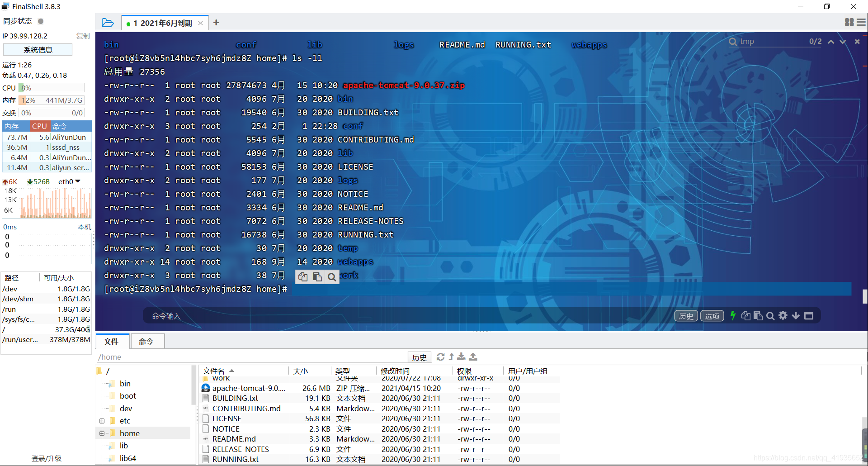Select BUILDING.txt in file list

pos(380,398)
